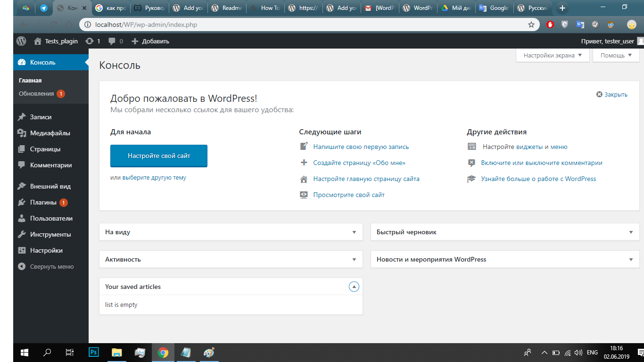Open the People icon in system tray
This screenshot has width=644, height=362.
[x=528, y=352]
